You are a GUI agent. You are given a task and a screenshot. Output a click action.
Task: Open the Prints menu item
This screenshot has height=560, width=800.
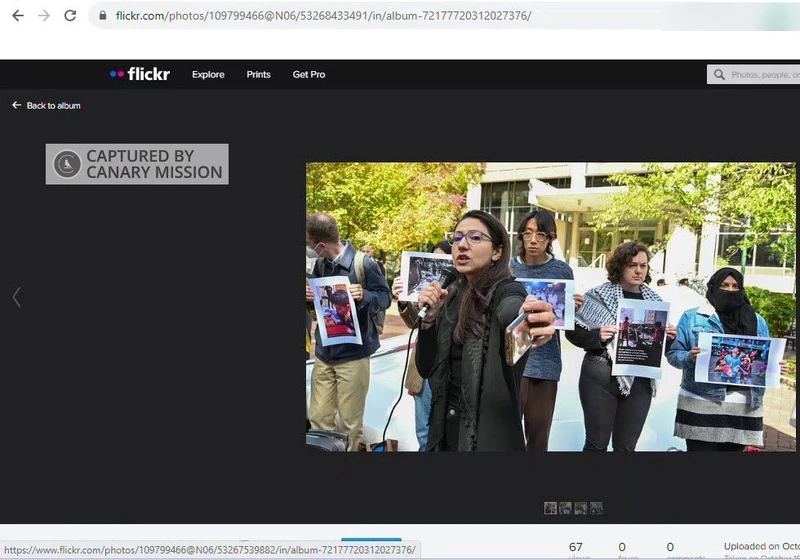[x=258, y=75]
